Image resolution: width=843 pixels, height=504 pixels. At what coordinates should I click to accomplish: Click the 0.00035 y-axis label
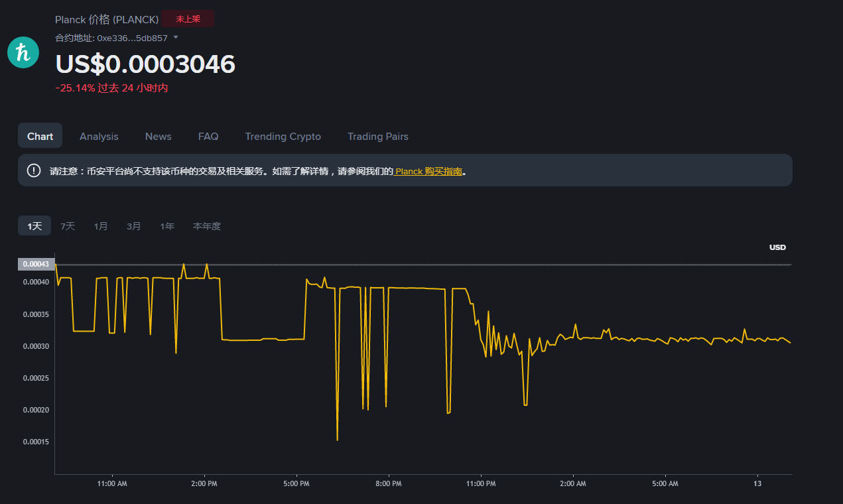[x=36, y=314]
